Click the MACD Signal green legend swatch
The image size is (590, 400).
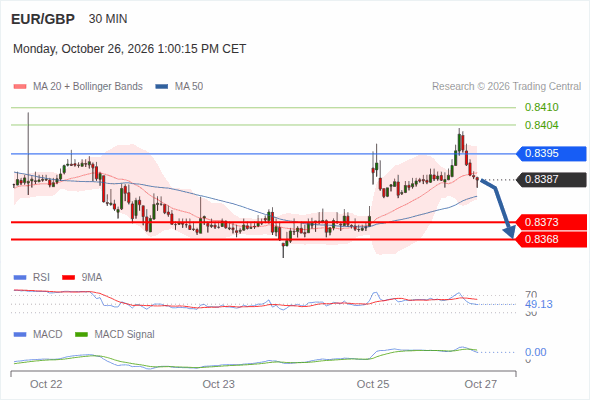tap(81, 335)
